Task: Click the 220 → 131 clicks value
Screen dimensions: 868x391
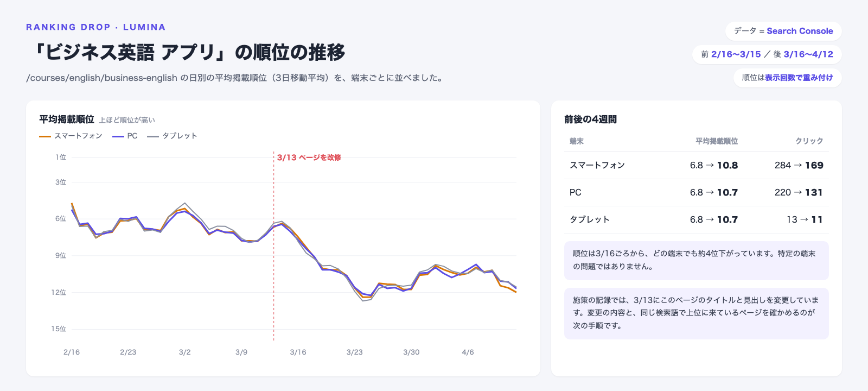Action: (799, 192)
